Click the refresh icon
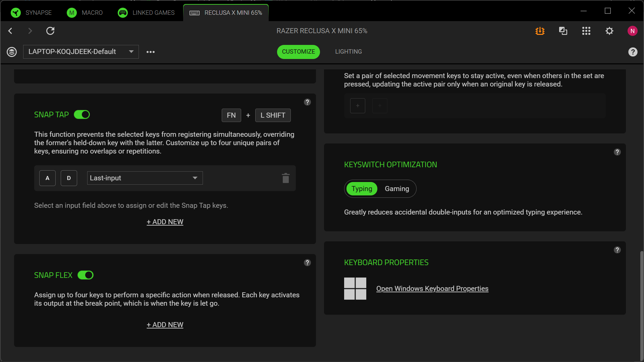644x362 pixels. tap(50, 31)
